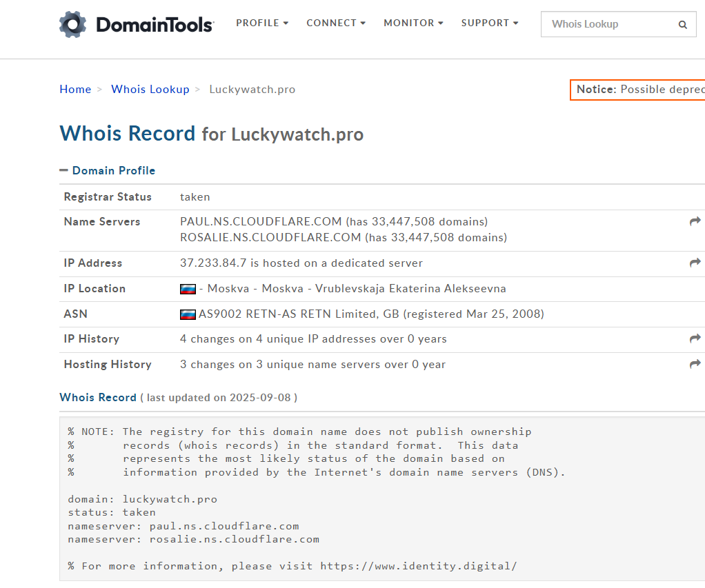705x588 pixels.
Task: Click 'nameserver: rosalie.ns.cloudflare.com' line
Action: 193,539
